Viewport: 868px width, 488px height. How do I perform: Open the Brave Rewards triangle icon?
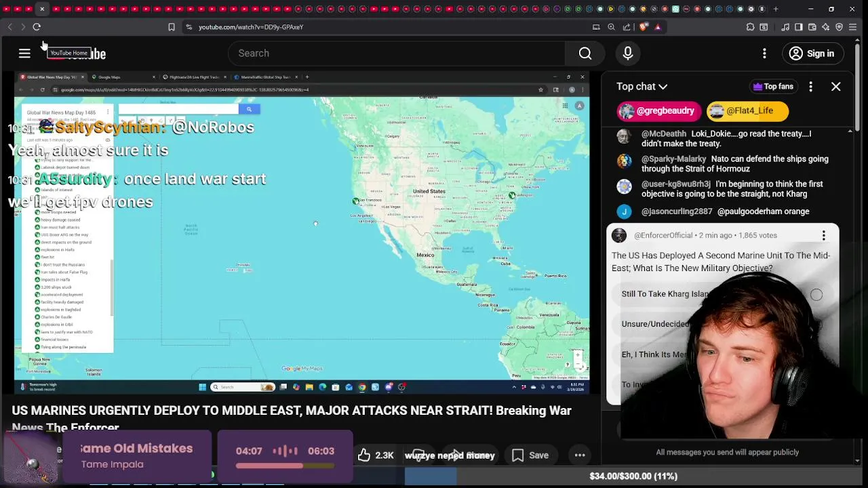[x=658, y=27]
